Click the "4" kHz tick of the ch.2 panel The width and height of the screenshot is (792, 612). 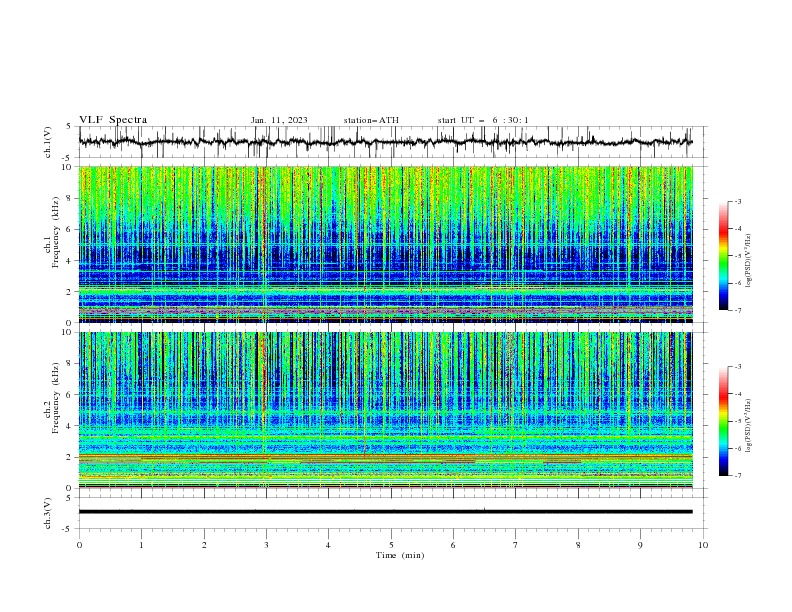71,426
